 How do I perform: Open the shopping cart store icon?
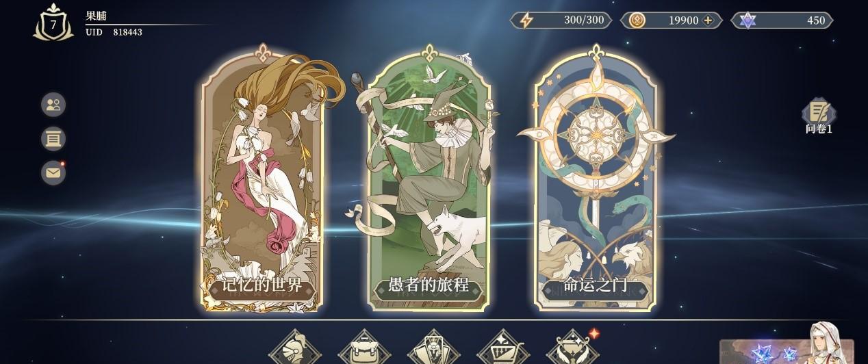(502, 348)
